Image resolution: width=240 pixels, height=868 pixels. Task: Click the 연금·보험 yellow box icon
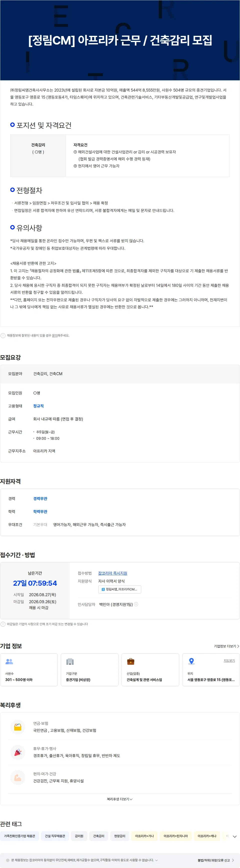click(x=18, y=727)
